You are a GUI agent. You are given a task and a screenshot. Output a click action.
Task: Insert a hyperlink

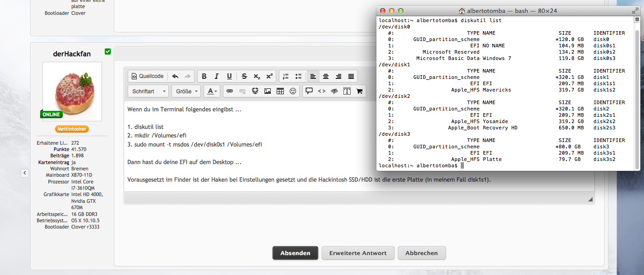(x=230, y=91)
